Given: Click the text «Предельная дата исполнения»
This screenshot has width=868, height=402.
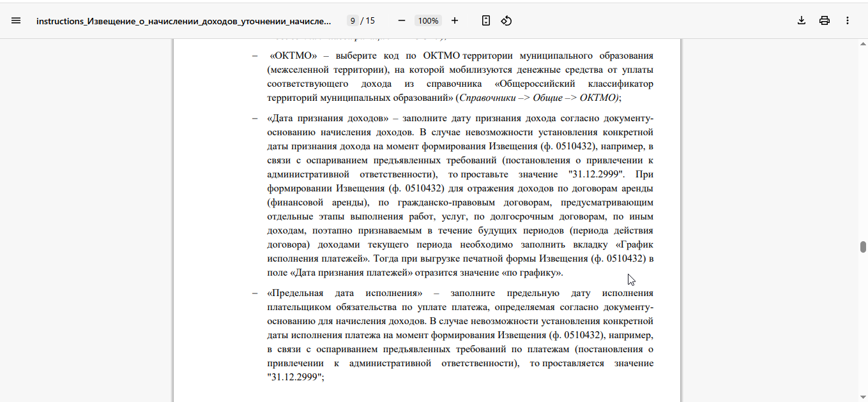Looking at the screenshot, I should pyautogui.click(x=346, y=293).
